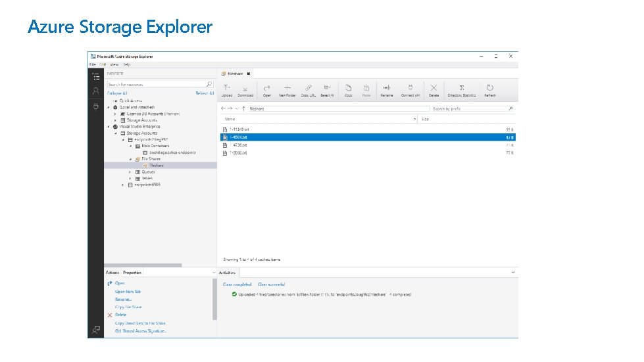644x362 pixels.
Task: Expand the Tables node
Action: click(x=130, y=178)
